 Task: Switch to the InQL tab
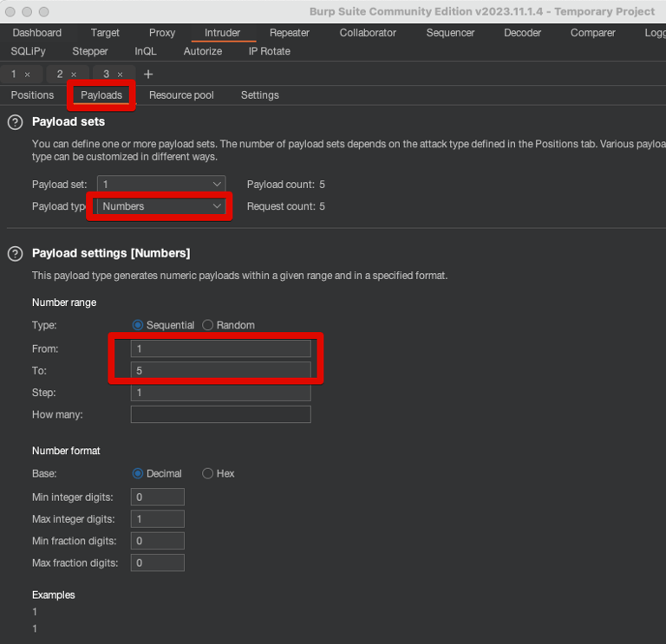(146, 51)
